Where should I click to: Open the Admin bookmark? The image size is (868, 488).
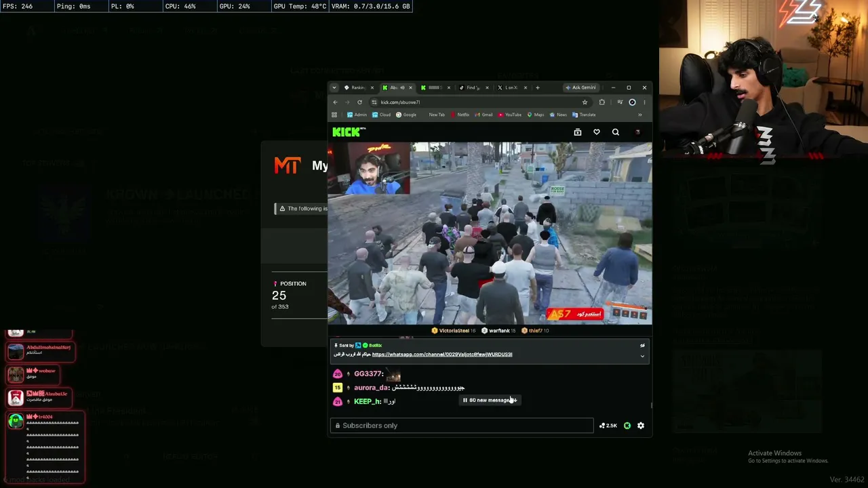pyautogui.click(x=357, y=115)
